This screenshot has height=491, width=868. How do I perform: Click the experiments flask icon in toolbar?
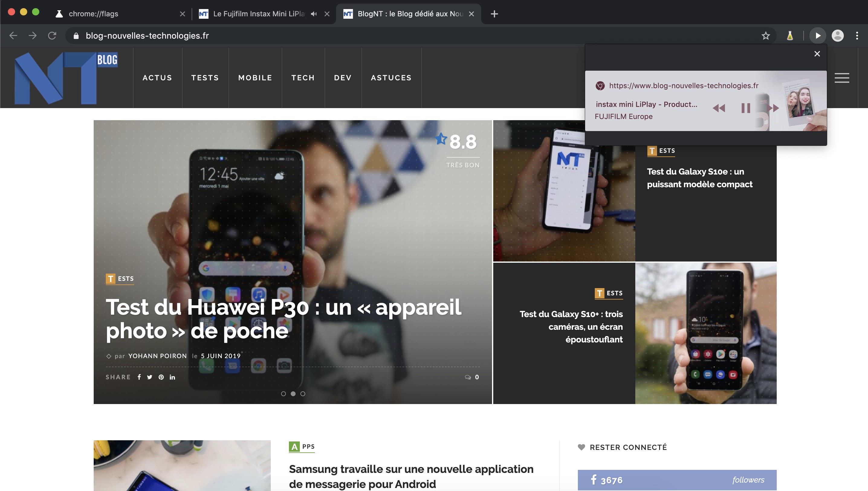[x=790, y=35]
